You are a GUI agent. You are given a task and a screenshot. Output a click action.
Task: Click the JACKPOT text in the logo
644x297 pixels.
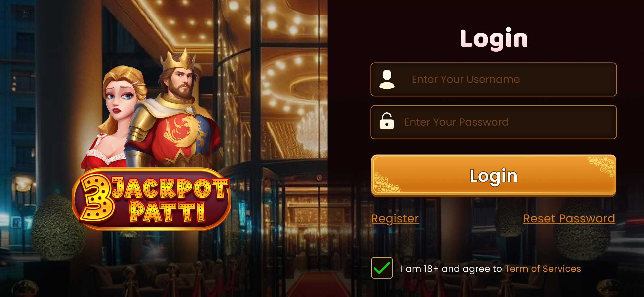pyautogui.click(x=170, y=188)
